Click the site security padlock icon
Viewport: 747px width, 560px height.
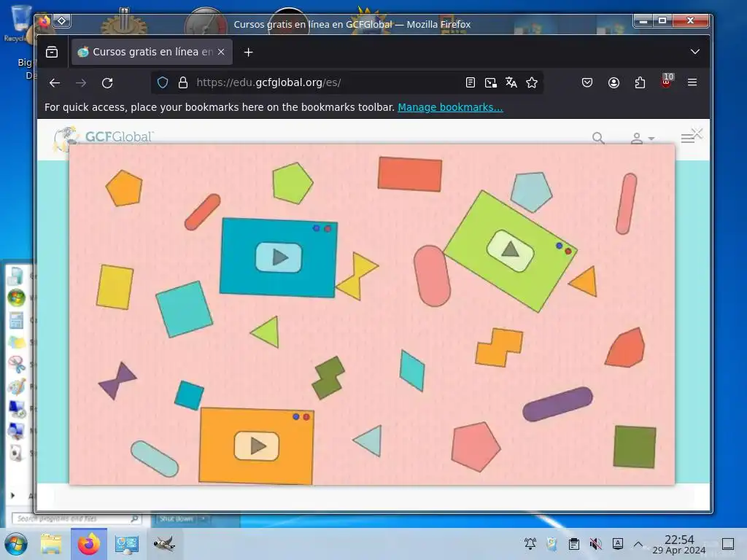point(183,83)
